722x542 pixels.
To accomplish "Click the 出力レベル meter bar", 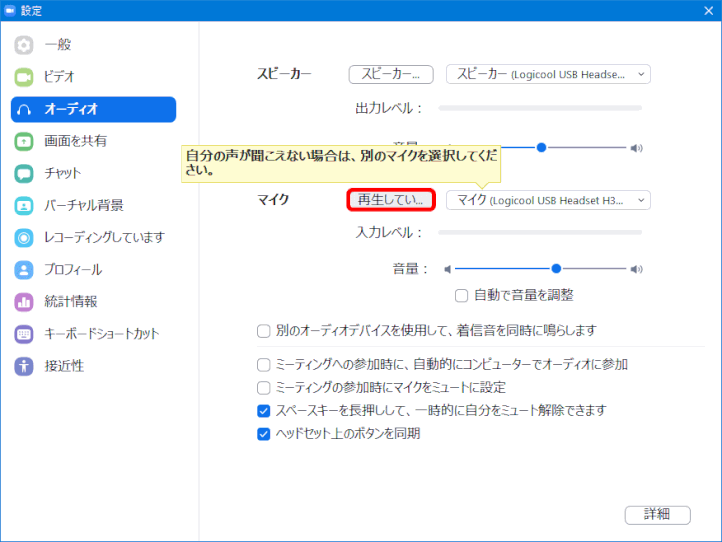I will pyautogui.click(x=540, y=108).
